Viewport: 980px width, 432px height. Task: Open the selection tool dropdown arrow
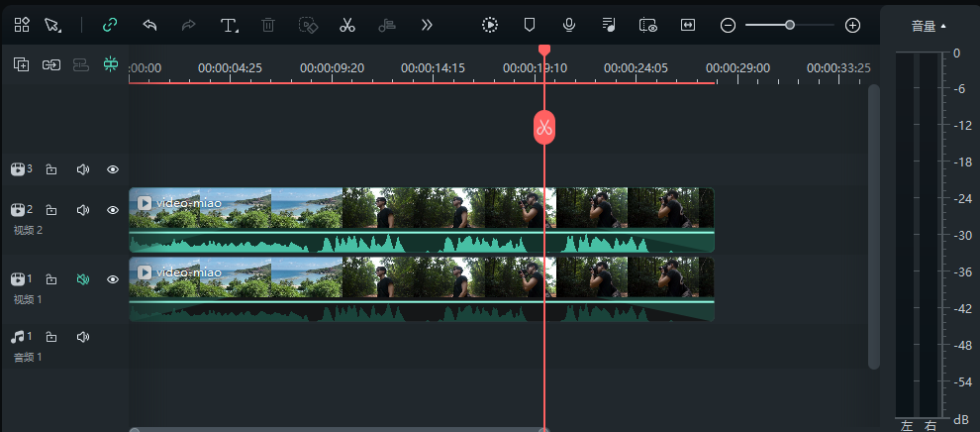click(58, 29)
